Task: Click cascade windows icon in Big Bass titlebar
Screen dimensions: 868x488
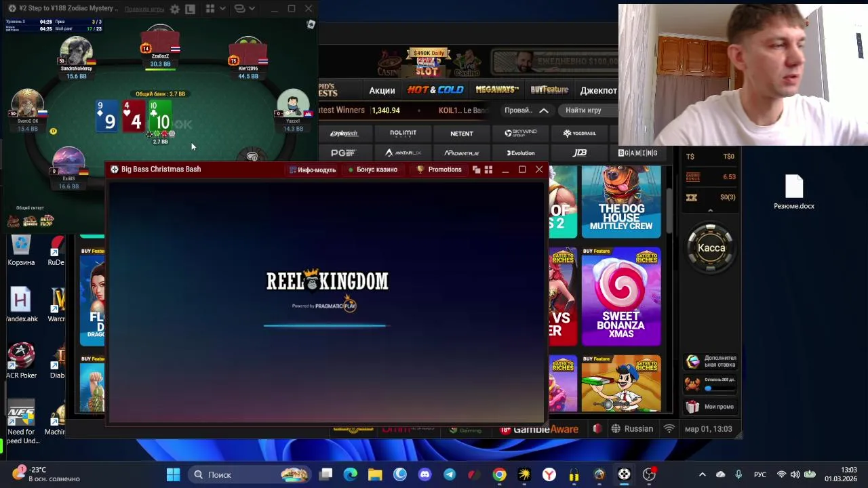Action: pos(476,169)
